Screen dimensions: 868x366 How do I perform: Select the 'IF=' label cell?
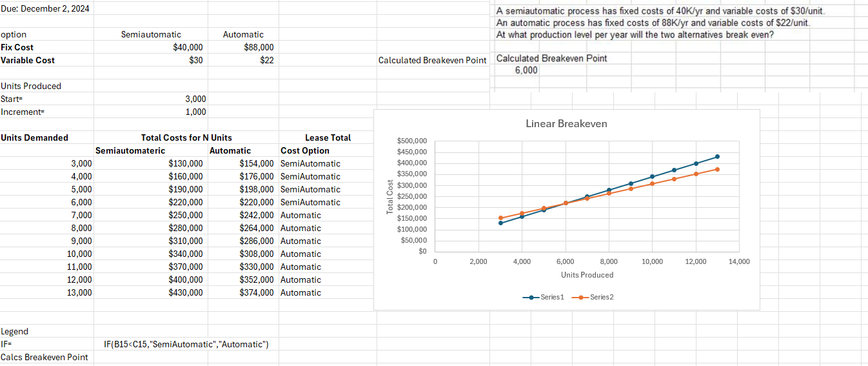(x=6, y=344)
